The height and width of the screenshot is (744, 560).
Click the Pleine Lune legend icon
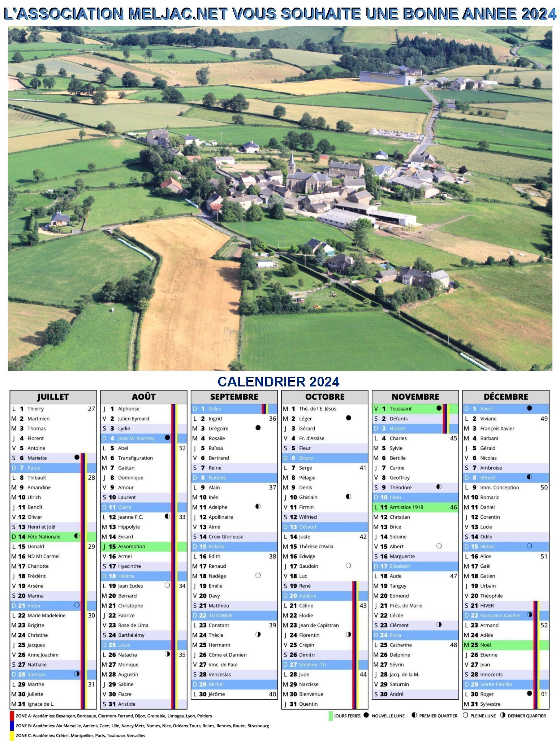tap(465, 715)
